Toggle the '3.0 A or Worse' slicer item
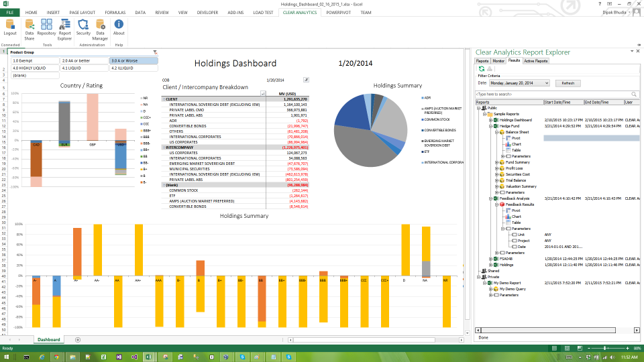Viewport: 644px width, 362px height. click(133, 61)
